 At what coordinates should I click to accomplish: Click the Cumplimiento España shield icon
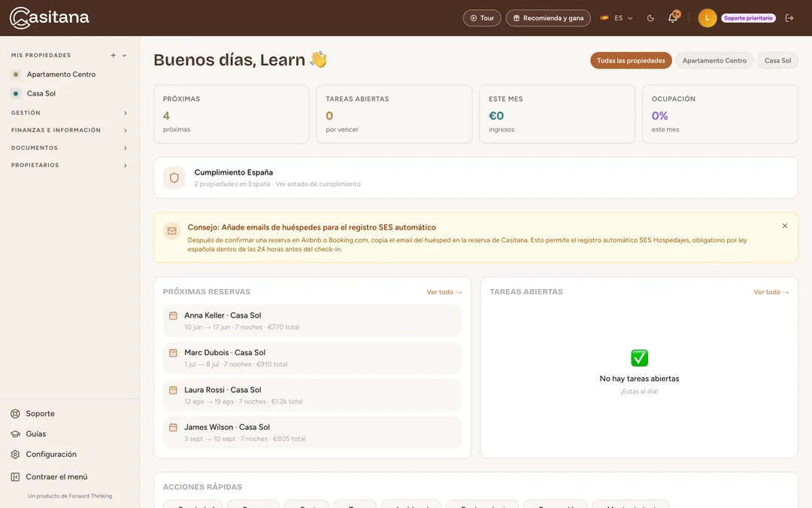[174, 178]
